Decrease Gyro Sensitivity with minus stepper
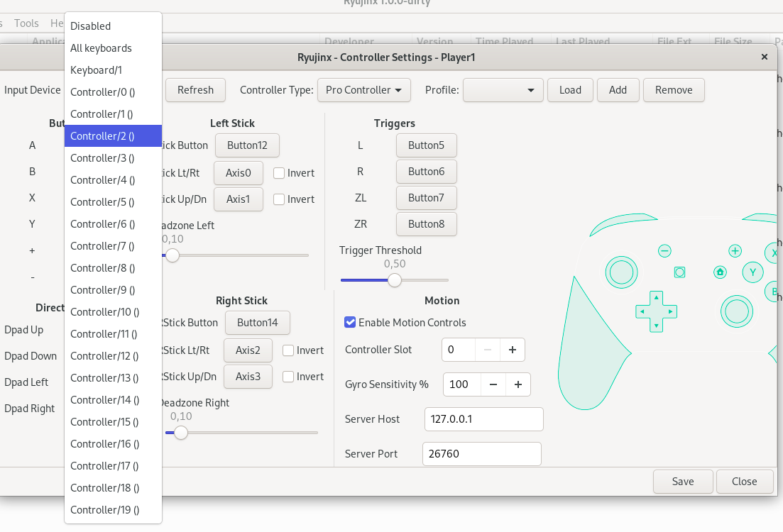The image size is (783, 532). [493, 384]
